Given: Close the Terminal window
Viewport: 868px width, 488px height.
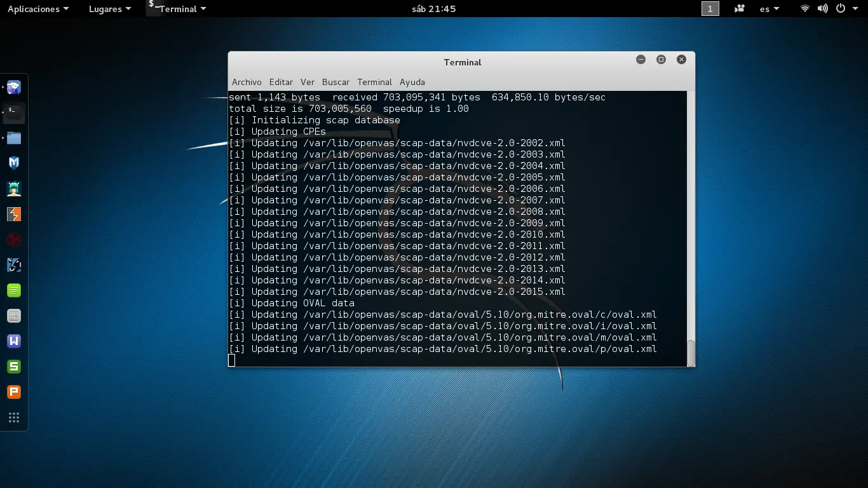Looking at the screenshot, I should tap(681, 59).
